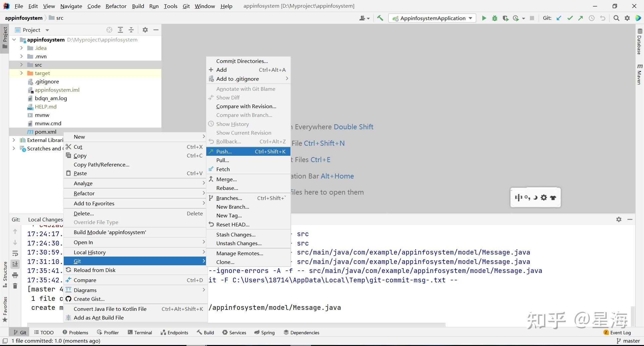Image resolution: width=644 pixels, height=346 pixels.
Task: Toggle the Project sidebar tab
Action: point(5,38)
